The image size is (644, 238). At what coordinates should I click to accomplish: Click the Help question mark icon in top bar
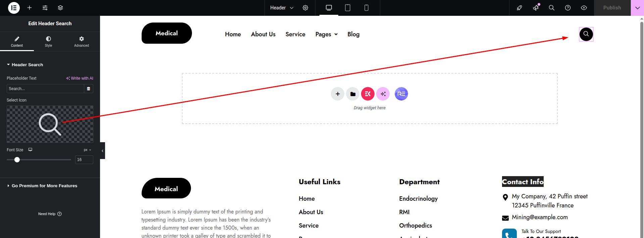[x=568, y=8]
